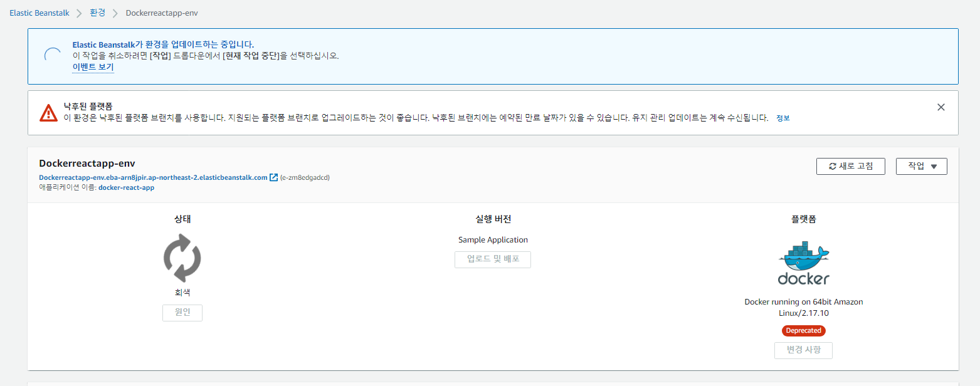Open the 작업 dropdown menu

pos(922,166)
